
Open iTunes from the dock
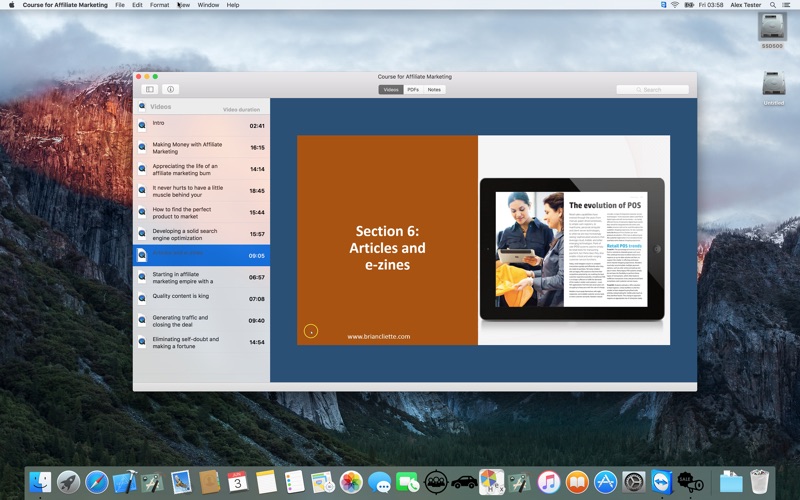(x=548, y=482)
